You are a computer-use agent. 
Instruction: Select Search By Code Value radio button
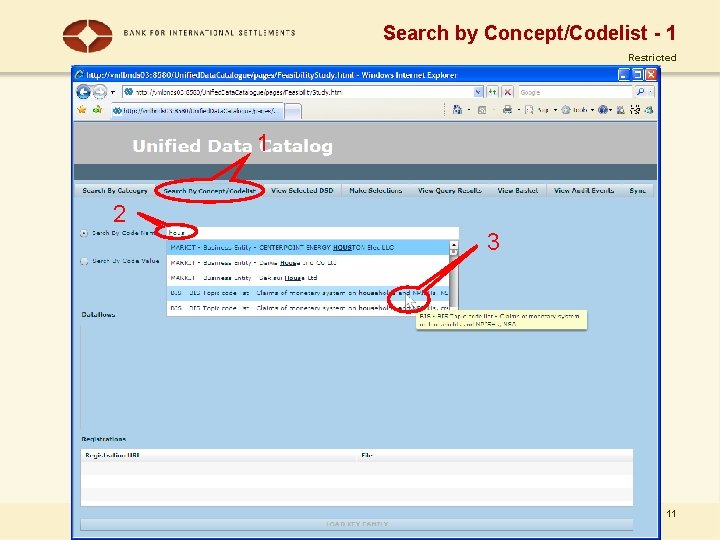tap(84, 261)
